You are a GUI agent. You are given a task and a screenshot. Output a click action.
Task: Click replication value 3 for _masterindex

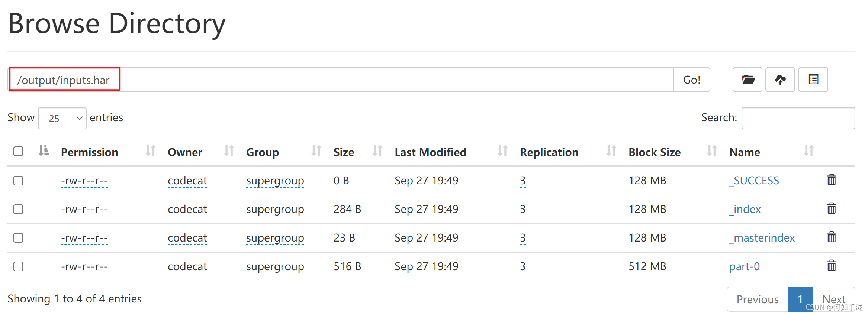coord(523,238)
